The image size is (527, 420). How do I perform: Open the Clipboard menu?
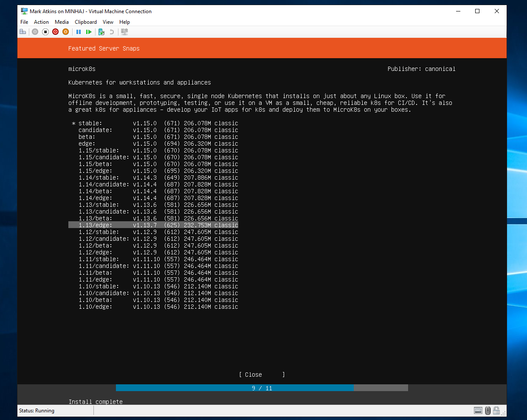(86, 22)
